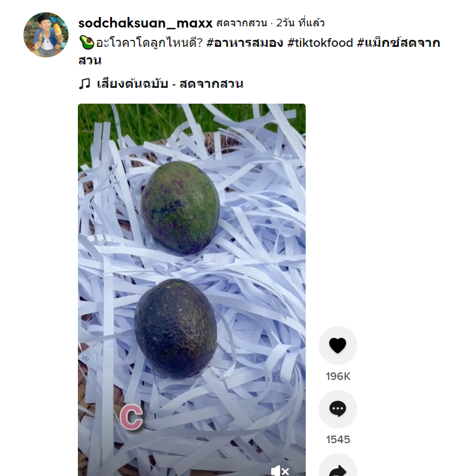
Task: Open the #อาหารสมอง hashtag
Action: coord(245,43)
